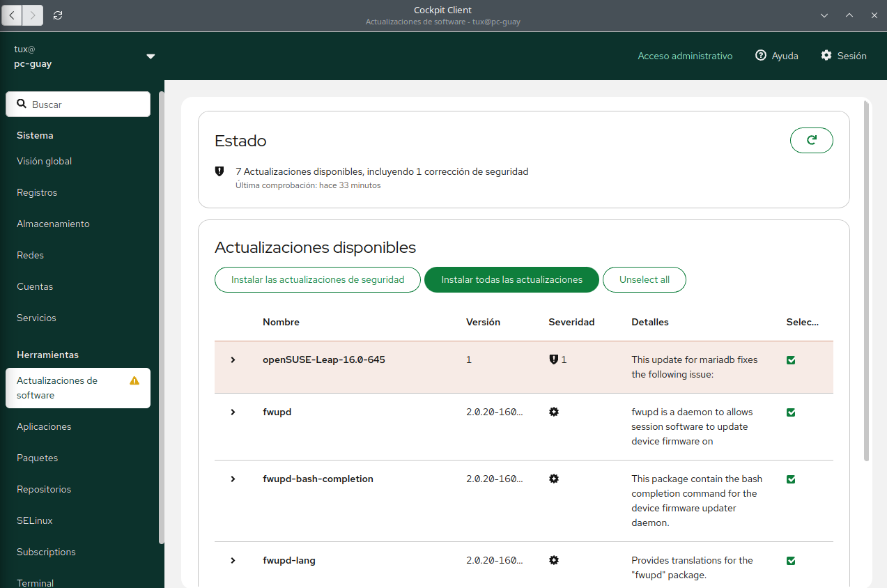The width and height of the screenshot is (887, 588).
Task: Open Almacenamiento in the sidebar
Action: 53,224
